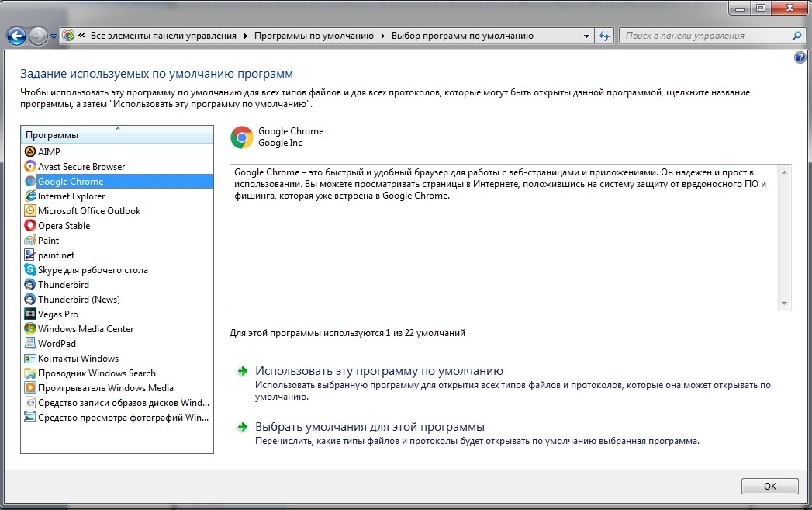Click the Контакты Windows icon
The image size is (812, 510).
[x=30, y=358]
